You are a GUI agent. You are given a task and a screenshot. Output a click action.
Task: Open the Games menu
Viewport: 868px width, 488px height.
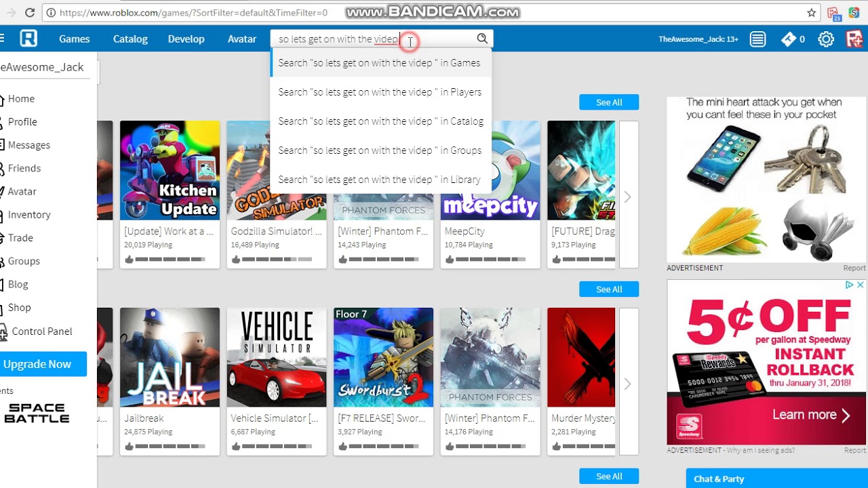[74, 39]
